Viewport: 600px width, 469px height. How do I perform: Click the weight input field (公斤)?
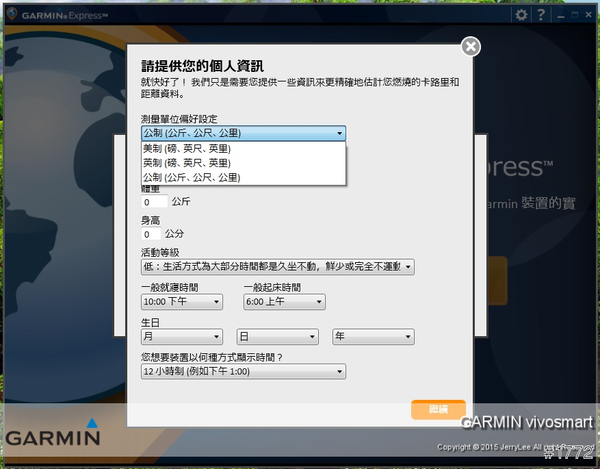(x=154, y=202)
